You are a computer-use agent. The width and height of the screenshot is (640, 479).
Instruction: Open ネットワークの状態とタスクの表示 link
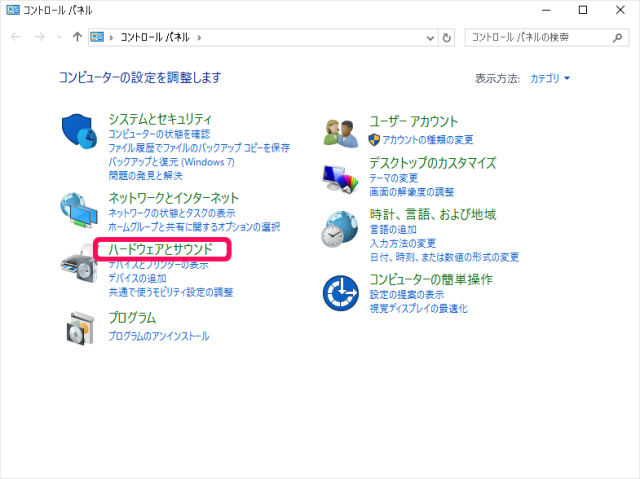coord(172,213)
